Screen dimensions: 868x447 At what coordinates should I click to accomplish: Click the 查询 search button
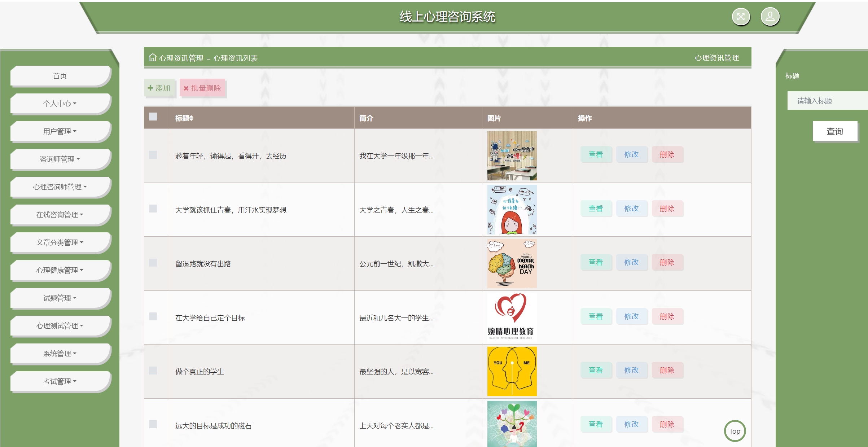(835, 131)
